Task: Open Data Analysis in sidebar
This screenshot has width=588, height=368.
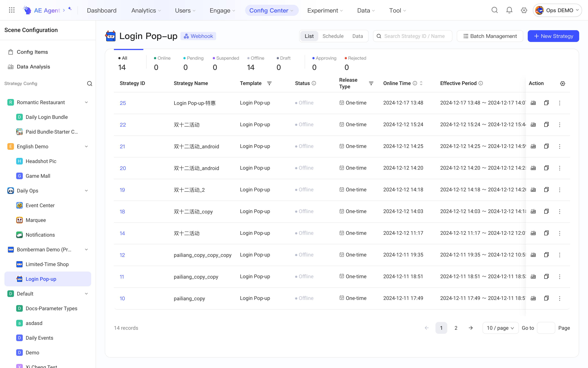Action: pyautogui.click(x=48, y=67)
